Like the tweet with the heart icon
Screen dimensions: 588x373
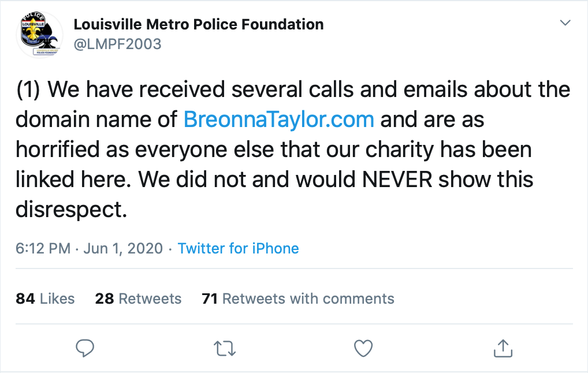363,348
